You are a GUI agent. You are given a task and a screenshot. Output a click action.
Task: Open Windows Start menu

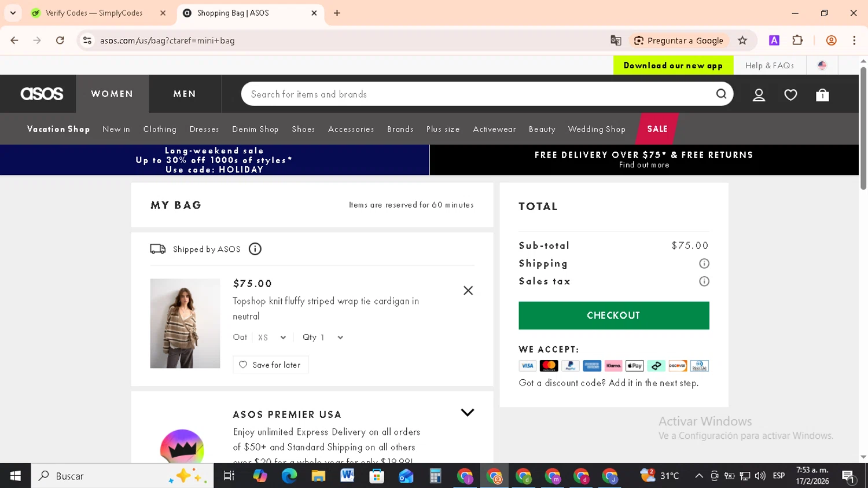coord(16,476)
